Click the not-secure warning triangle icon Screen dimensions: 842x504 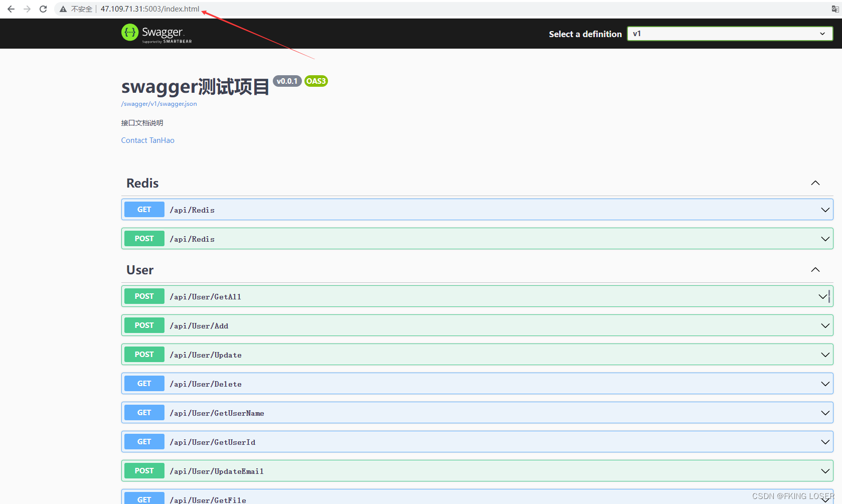[x=63, y=9]
